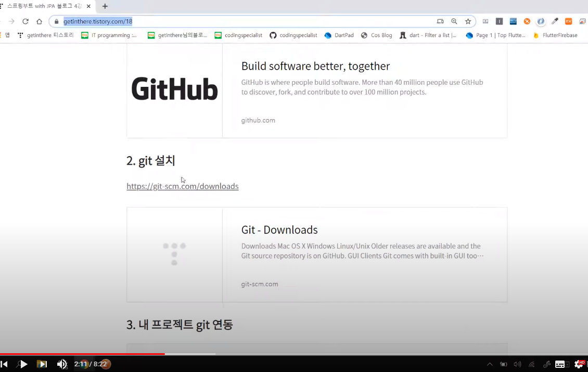This screenshot has height=372, width=588.
Task: Open the FlutterFirebase bookmark
Action: 555,35
